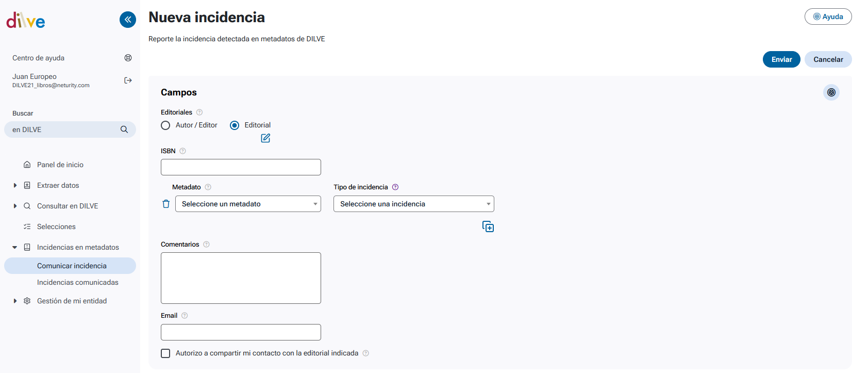868x373 pixels.
Task: Check Autorizo a compartir mi contacto checkbox
Action: click(165, 353)
